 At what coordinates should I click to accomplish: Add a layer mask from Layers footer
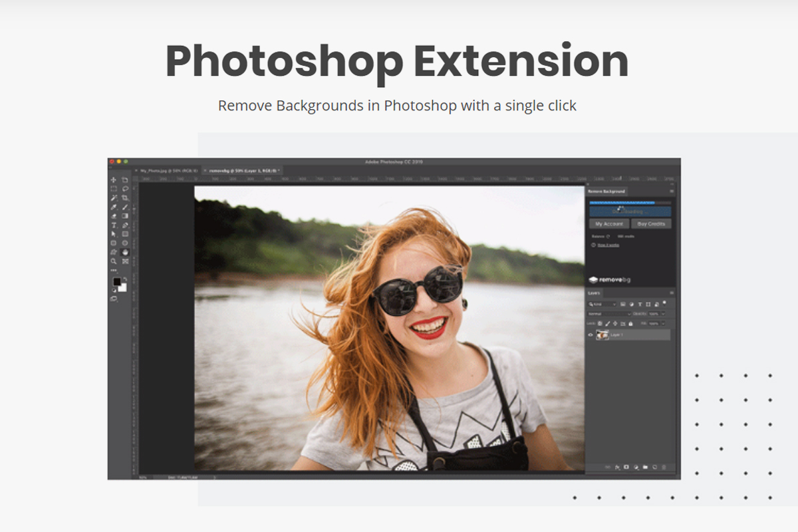click(x=626, y=467)
